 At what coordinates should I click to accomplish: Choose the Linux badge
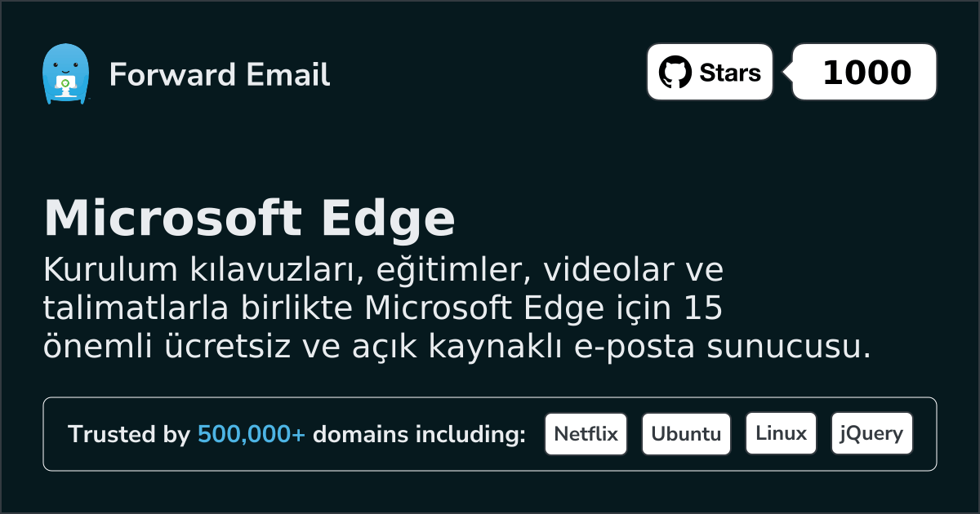point(781,434)
